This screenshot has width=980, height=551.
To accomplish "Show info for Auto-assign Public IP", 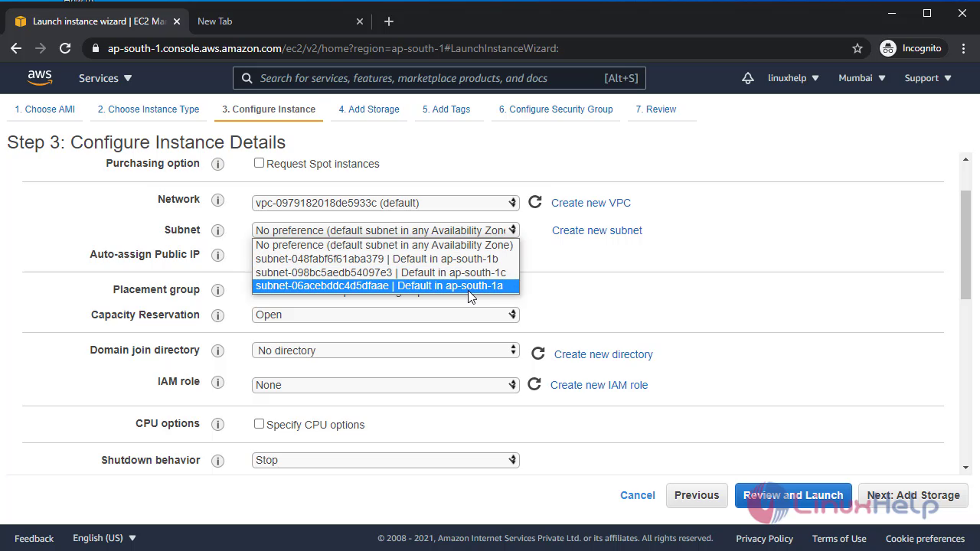I will [217, 255].
